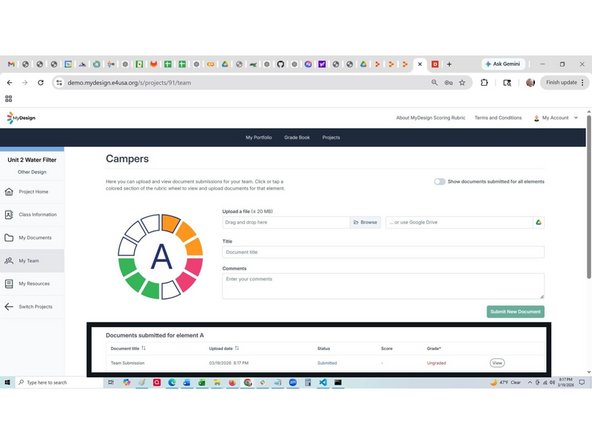Viewport: 592px width, 444px height.
Task: Toggle Show documents submitted for all elements
Action: pos(439,182)
